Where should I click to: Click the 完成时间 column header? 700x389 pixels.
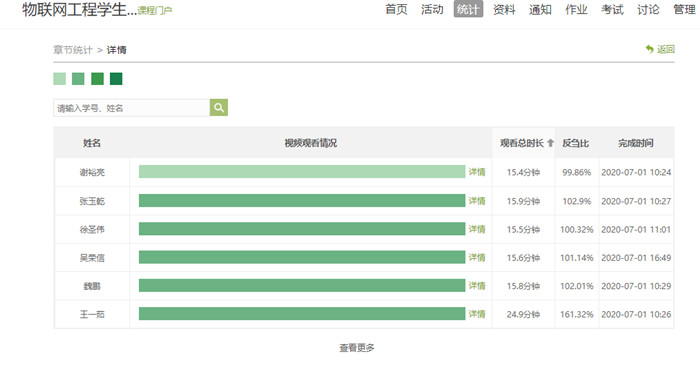(x=636, y=143)
